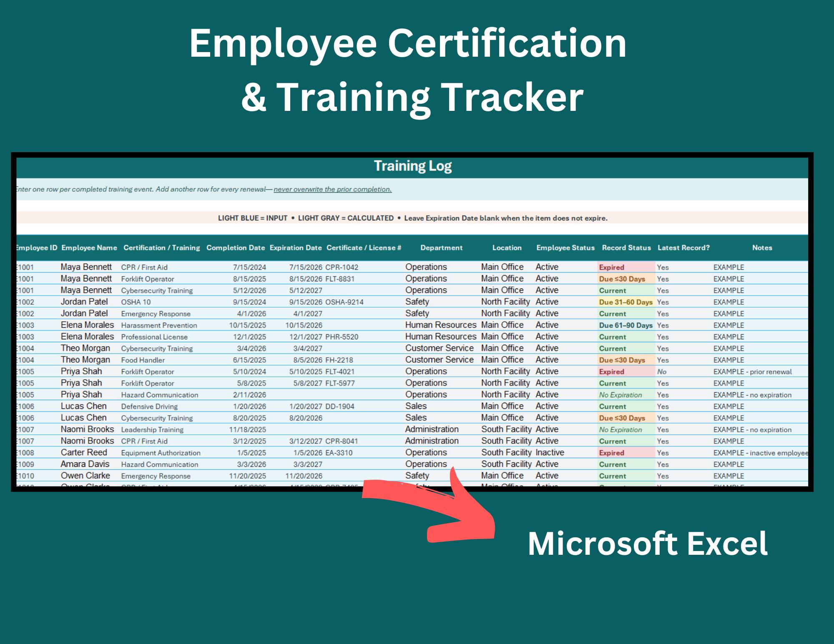834x644 pixels.
Task: Select the PHR-5520 license cell
Action: coord(342,337)
